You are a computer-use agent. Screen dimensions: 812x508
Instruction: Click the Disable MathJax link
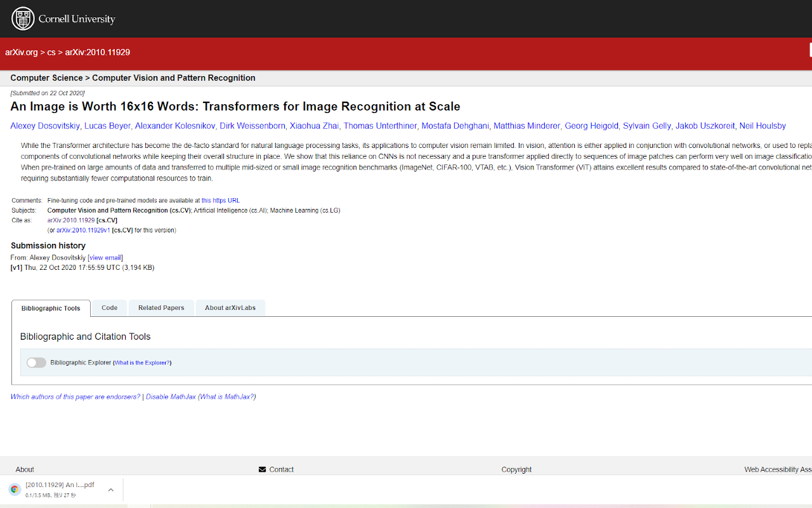[171, 396]
